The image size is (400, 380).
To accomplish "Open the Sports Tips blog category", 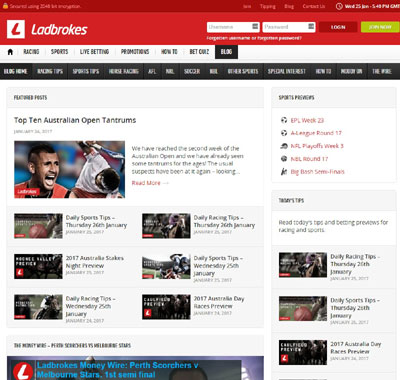I will tap(86, 71).
